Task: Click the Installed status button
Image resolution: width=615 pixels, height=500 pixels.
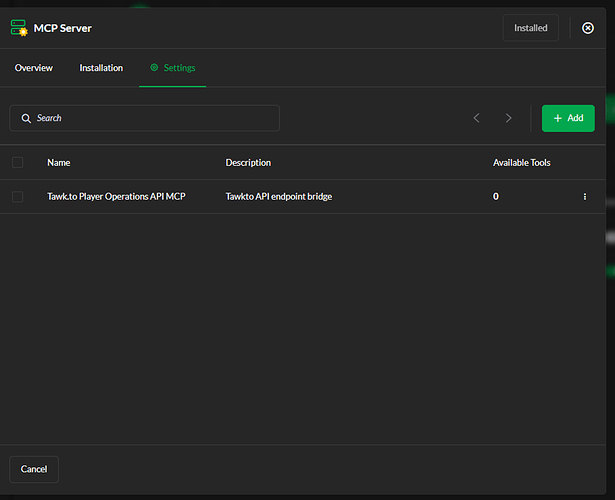Action: point(530,28)
